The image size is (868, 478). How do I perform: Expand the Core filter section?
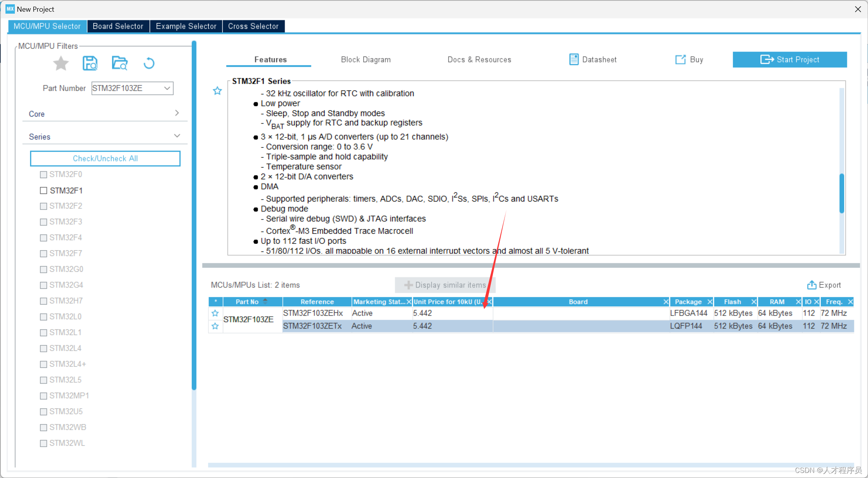[177, 113]
